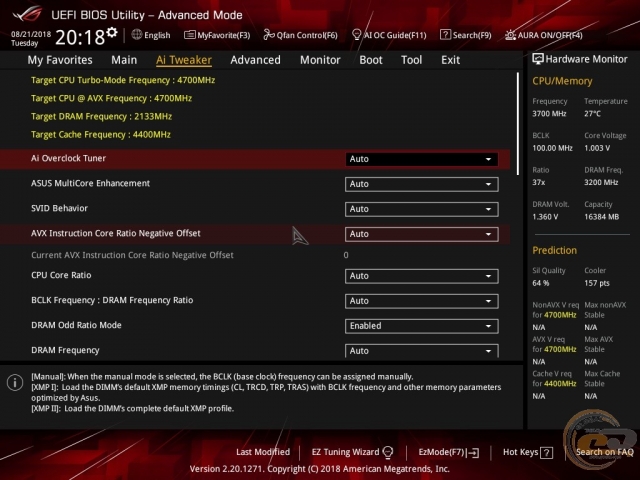
Task: Expand AVX Instruction Core Ratio Negative Offset dropdown
Action: [421, 234]
